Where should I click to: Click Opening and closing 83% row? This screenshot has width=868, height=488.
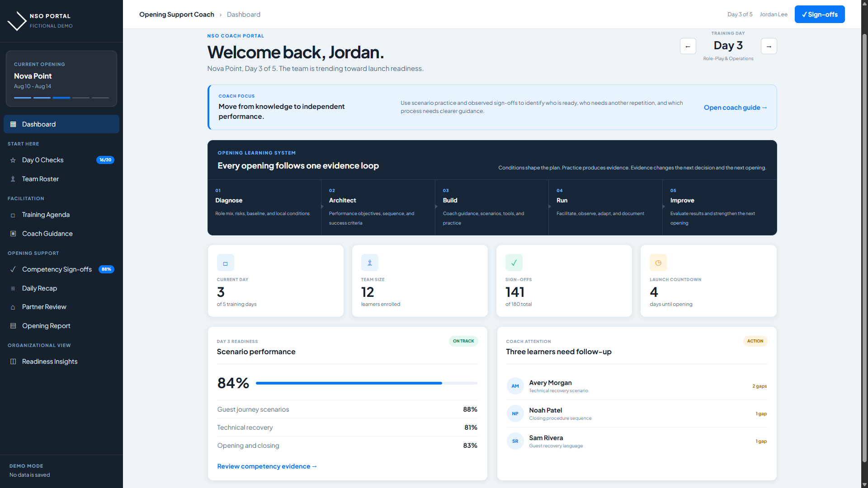(x=347, y=446)
